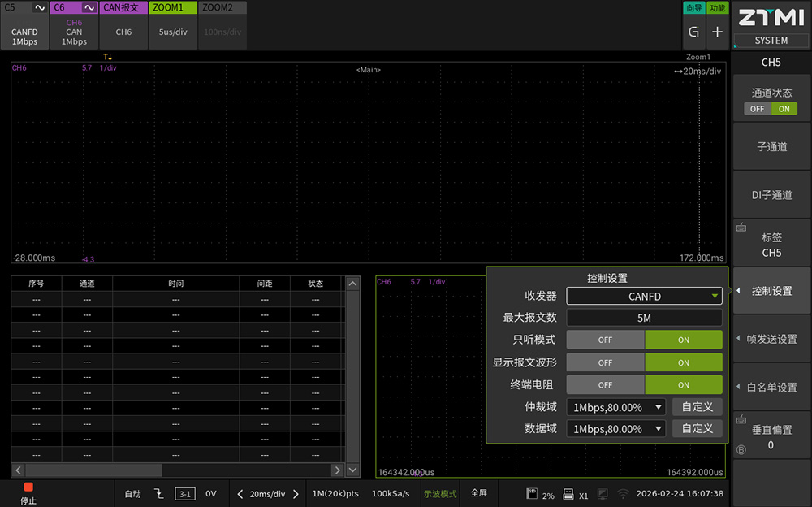Open 帧发送设置 menu item
The width and height of the screenshot is (812, 507).
pyautogui.click(x=771, y=339)
